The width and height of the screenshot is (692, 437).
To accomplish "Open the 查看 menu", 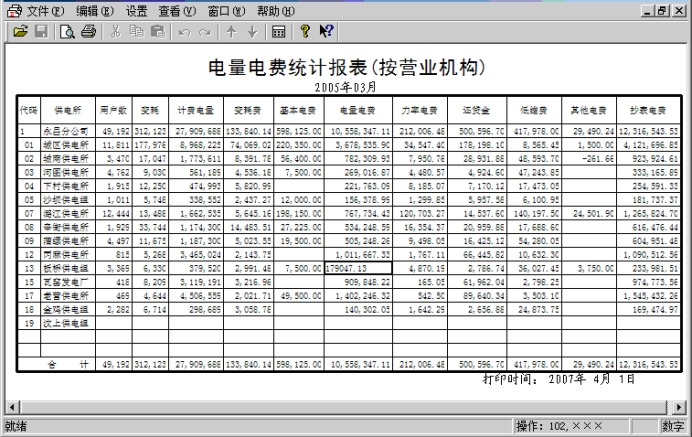I will click(176, 10).
